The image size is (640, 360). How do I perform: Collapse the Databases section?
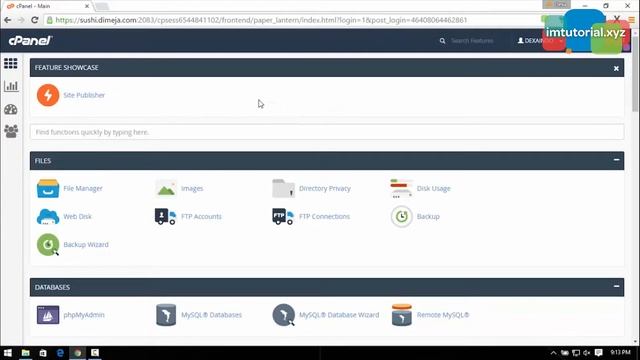[616, 287]
